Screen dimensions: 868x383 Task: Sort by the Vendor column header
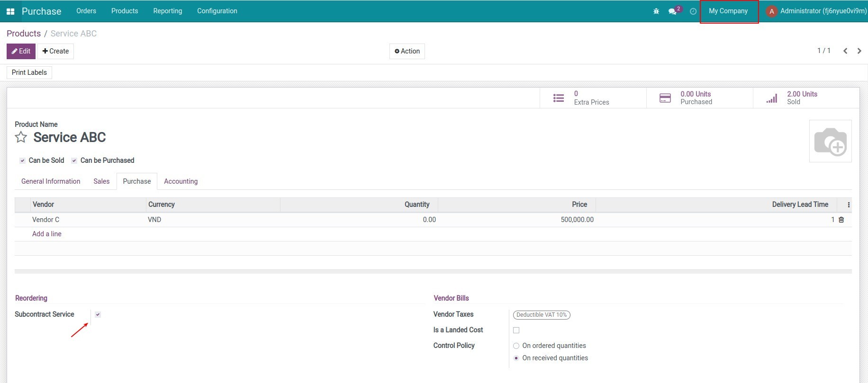[x=88, y=205]
